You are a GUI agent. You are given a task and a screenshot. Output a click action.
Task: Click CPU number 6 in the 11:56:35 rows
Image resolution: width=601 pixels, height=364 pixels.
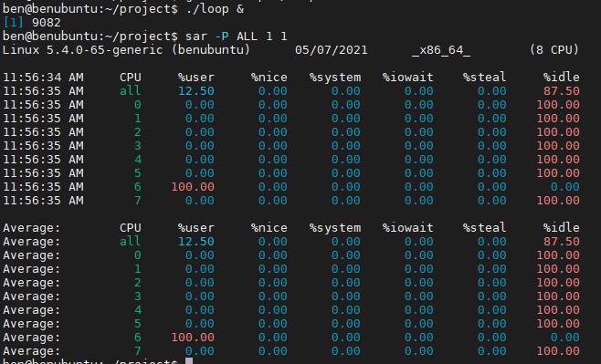[138, 187]
